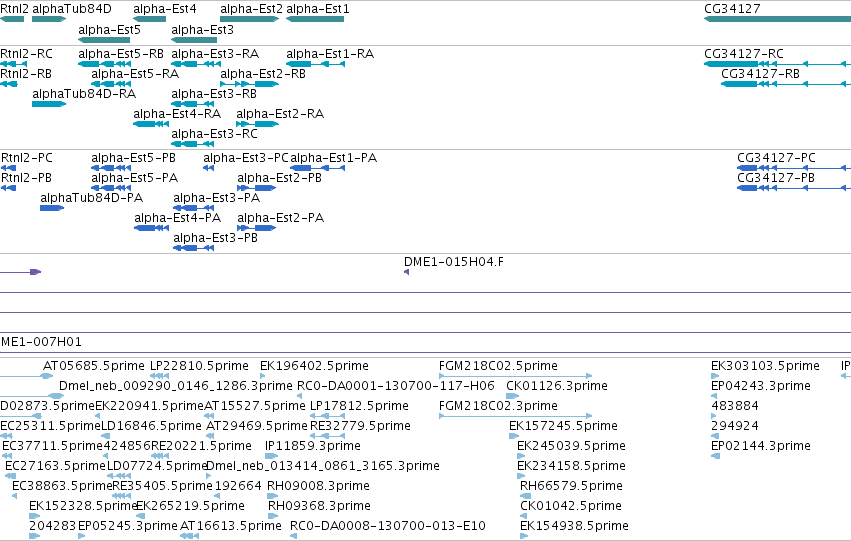The image size is (851, 541).
Task: Open EST EK154938.5prime
Action: coord(574,526)
